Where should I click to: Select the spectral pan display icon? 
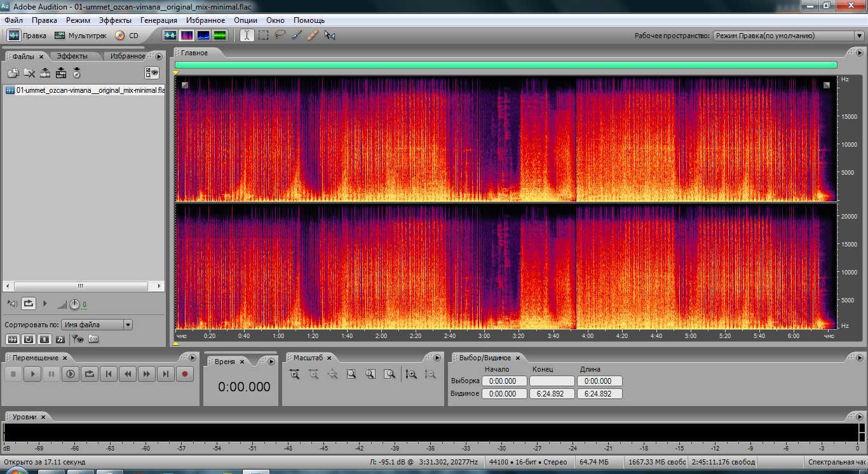(x=203, y=36)
